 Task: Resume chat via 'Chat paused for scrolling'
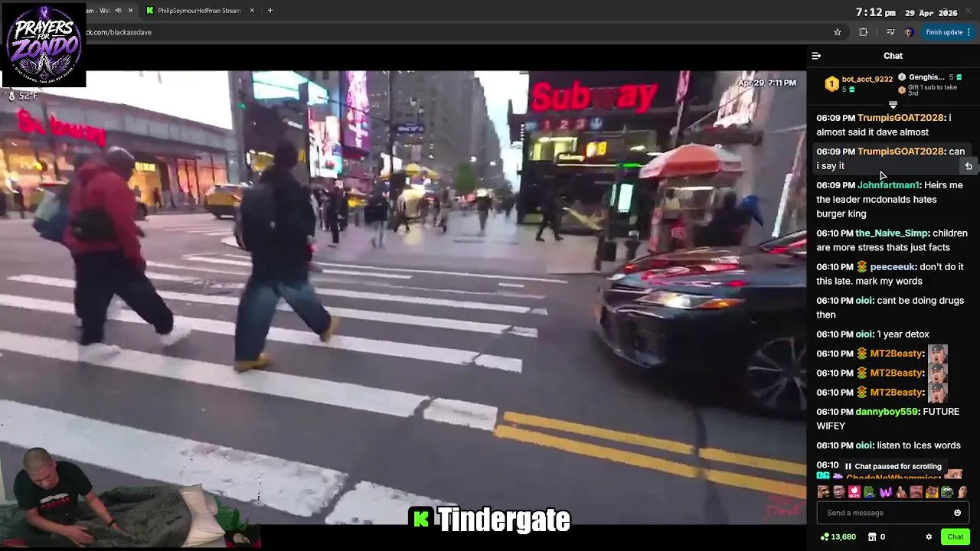(x=893, y=466)
